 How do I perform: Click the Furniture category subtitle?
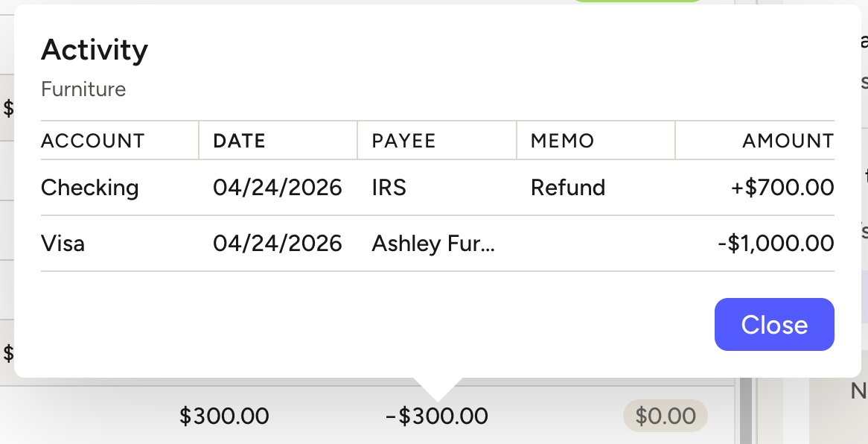(83, 90)
